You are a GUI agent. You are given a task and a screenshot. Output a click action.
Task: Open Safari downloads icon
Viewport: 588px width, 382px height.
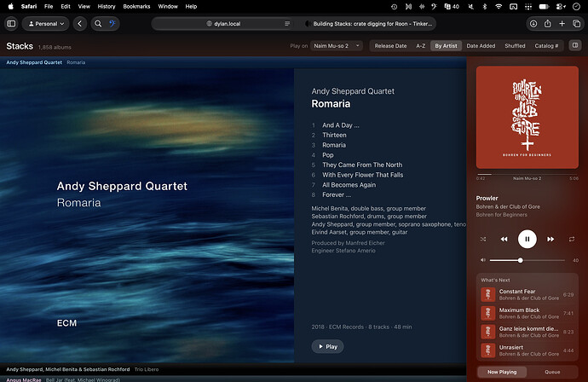[533, 24]
